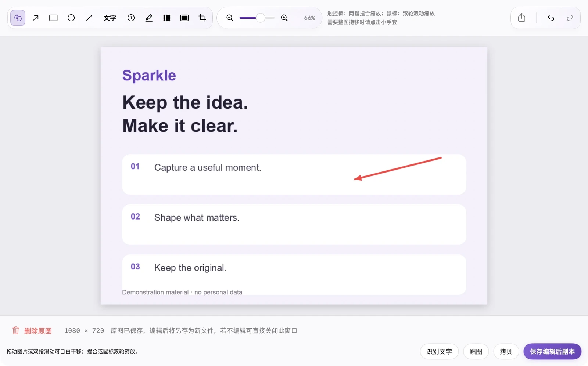Select the mosaic pixelate tool
Viewport: 588px width, 366px height.
tap(167, 18)
